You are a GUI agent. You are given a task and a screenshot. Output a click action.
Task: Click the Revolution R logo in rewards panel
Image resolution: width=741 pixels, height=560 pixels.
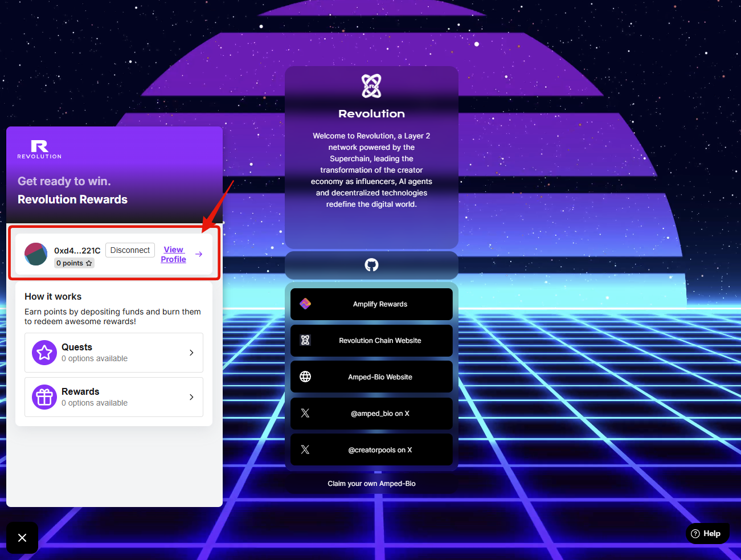pyautogui.click(x=39, y=149)
